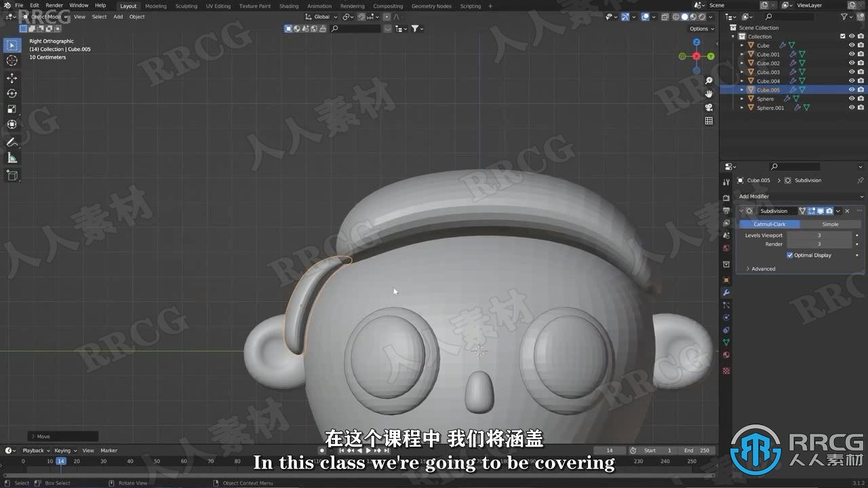Select Catmull-Clark subdivision type

click(770, 224)
